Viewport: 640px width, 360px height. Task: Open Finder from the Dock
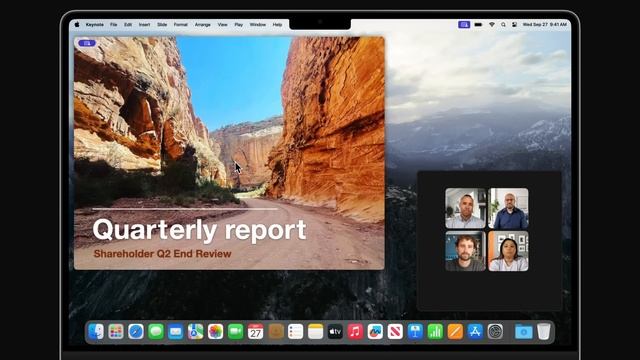pyautogui.click(x=96, y=332)
